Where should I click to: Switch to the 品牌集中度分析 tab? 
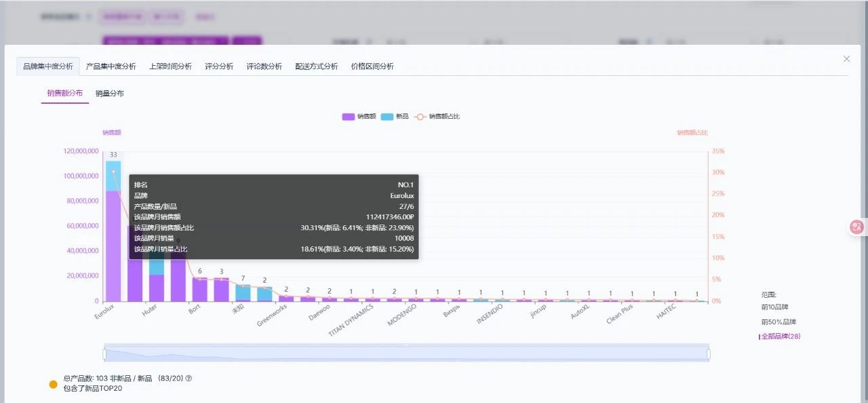[x=48, y=66]
